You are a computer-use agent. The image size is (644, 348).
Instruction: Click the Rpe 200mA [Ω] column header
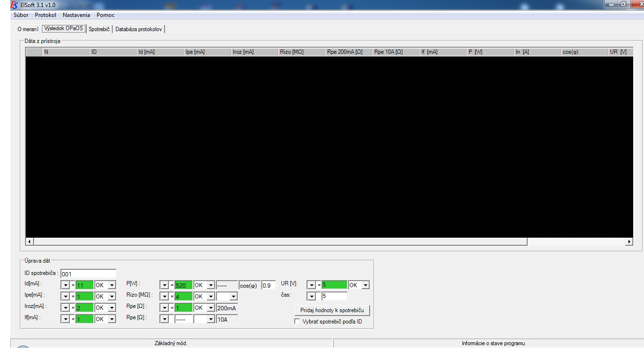(349, 52)
